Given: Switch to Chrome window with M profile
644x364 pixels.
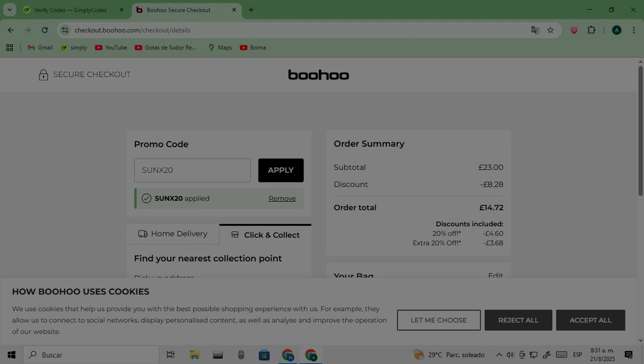Looking at the screenshot, I should (x=288, y=355).
